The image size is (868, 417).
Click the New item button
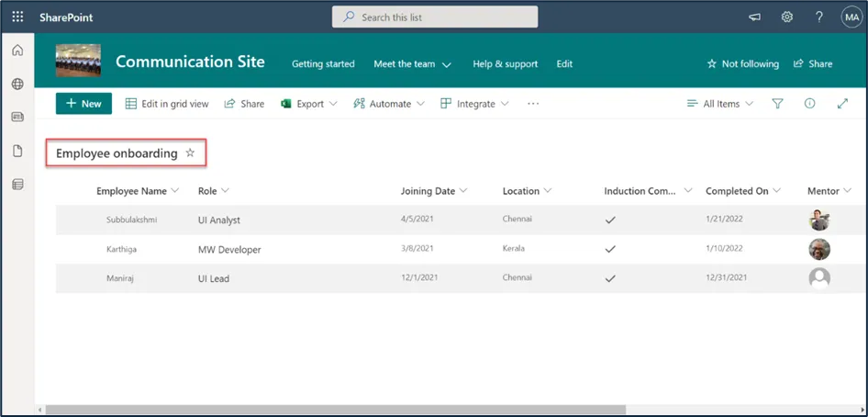tap(83, 104)
